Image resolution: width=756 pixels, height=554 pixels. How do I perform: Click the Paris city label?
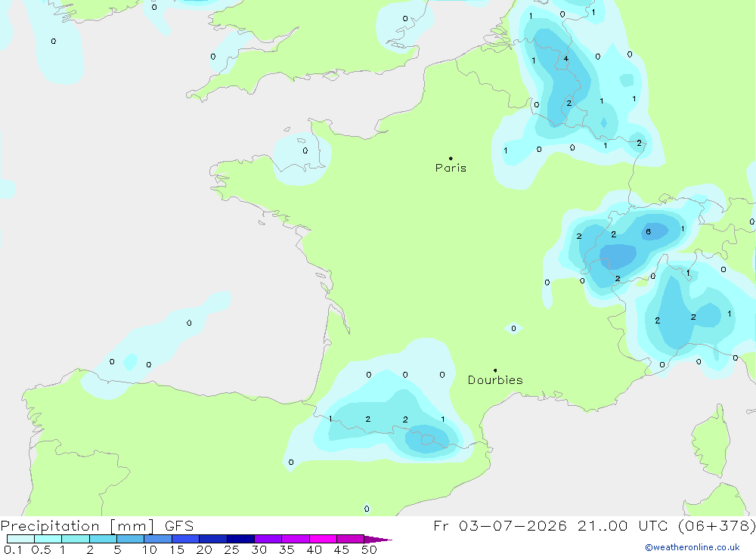coord(451,168)
